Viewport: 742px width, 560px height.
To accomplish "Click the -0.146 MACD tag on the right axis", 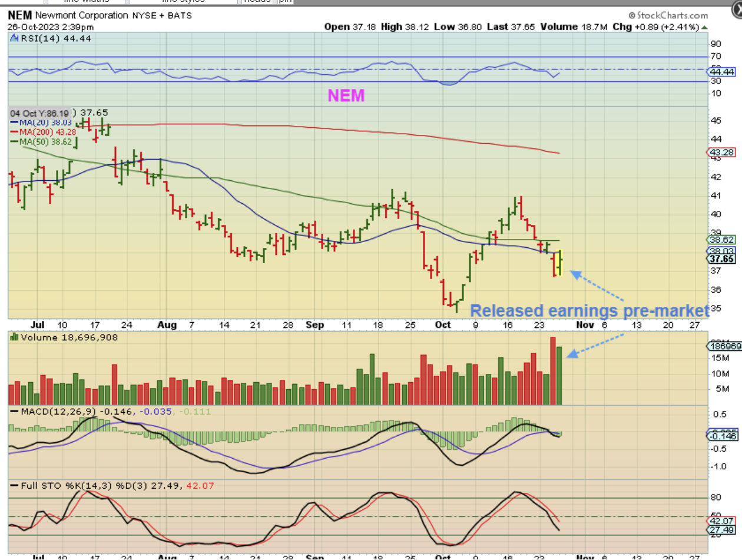I will tap(722, 436).
